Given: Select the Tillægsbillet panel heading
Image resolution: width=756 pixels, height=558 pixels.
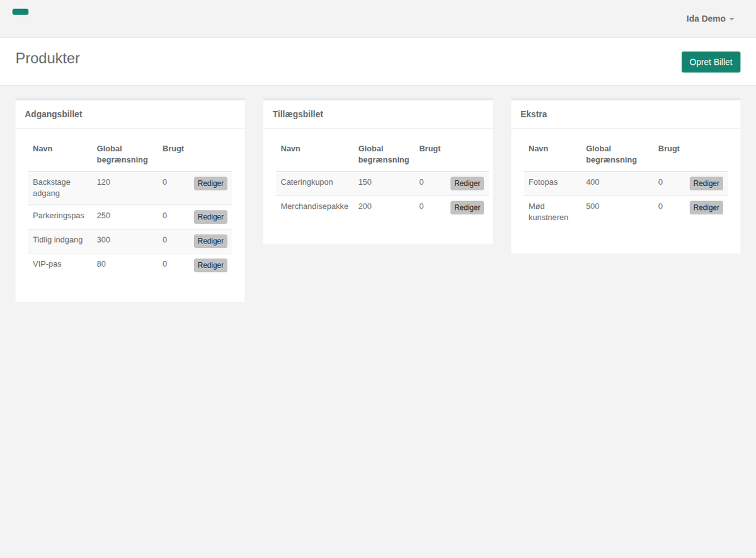Looking at the screenshot, I should [x=298, y=114].
